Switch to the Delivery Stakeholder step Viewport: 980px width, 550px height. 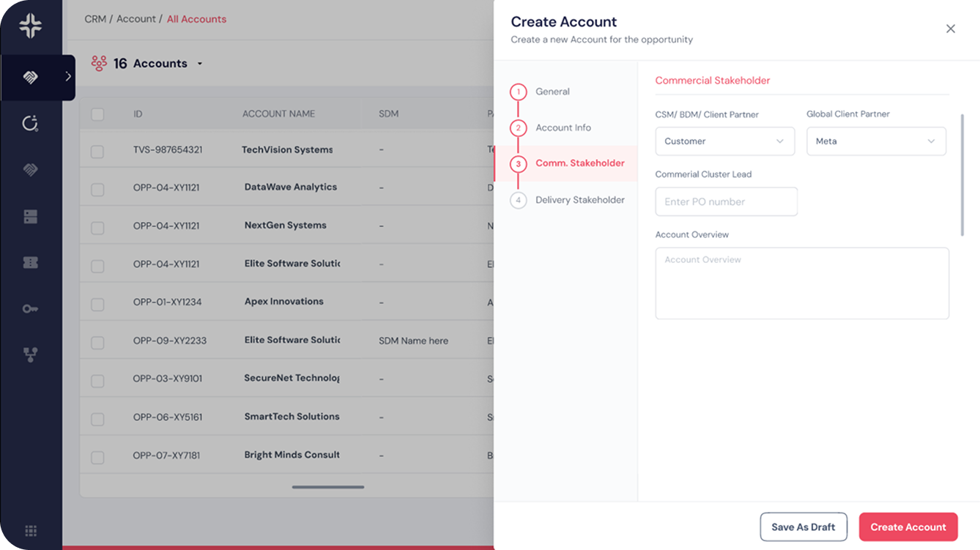(x=579, y=200)
